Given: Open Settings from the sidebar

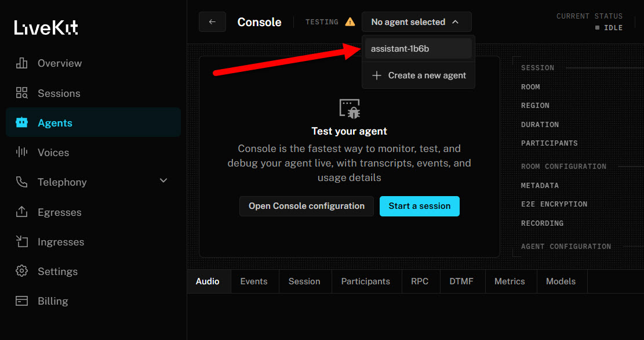Looking at the screenshot, I should click(93, 271).
